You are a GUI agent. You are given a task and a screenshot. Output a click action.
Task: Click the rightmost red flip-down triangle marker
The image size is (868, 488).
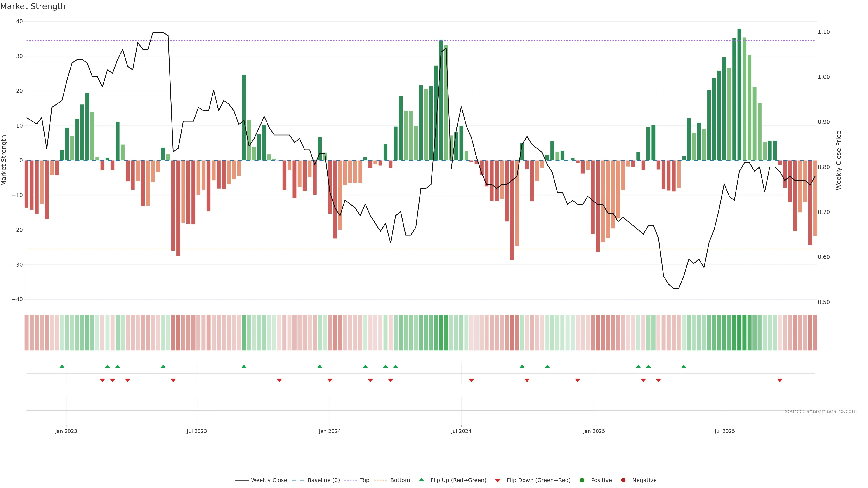(780, 380)
